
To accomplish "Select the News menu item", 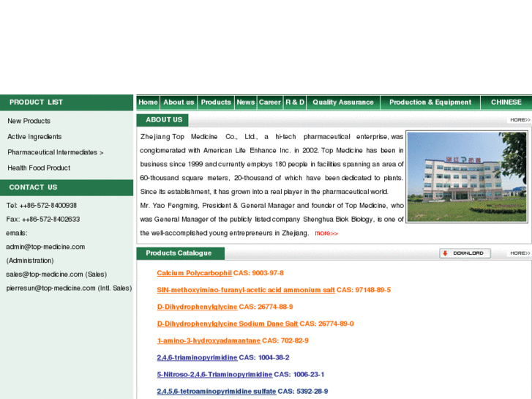I will point(246,102).
